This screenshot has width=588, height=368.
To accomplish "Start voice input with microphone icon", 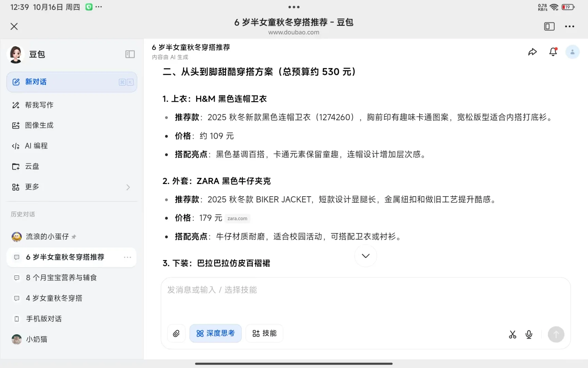I will pos(529,335).
